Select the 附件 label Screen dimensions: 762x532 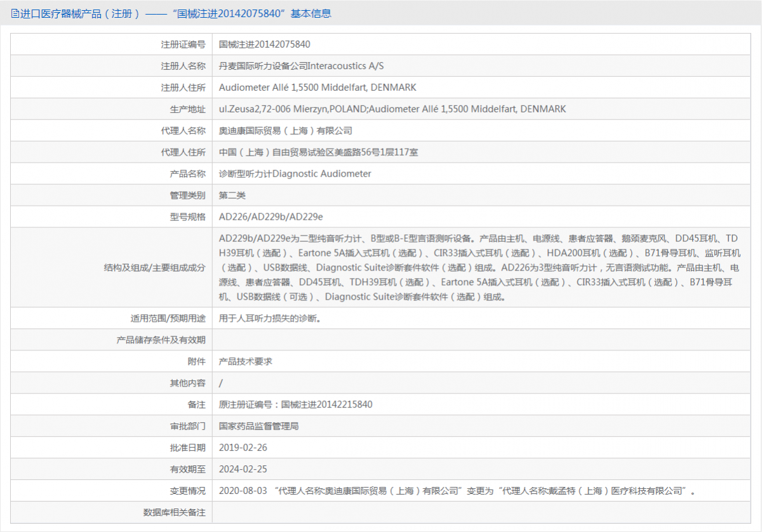[197, 362]
